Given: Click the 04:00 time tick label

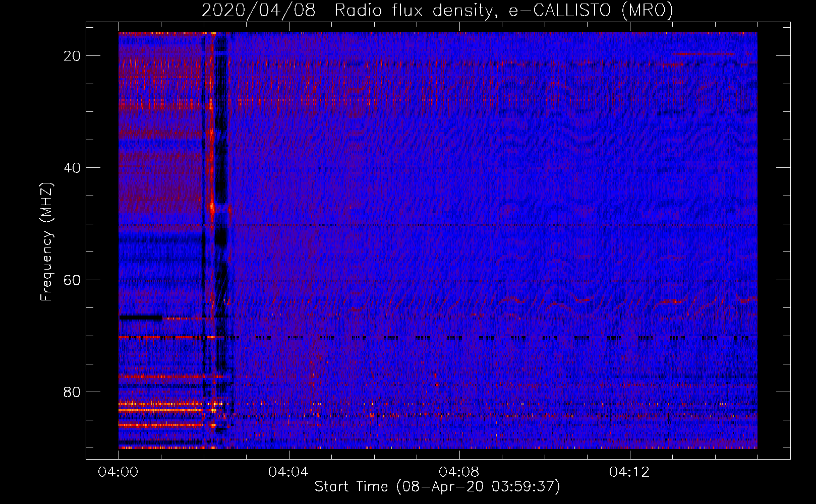Looking at the screenshot, I should [118, 472].
